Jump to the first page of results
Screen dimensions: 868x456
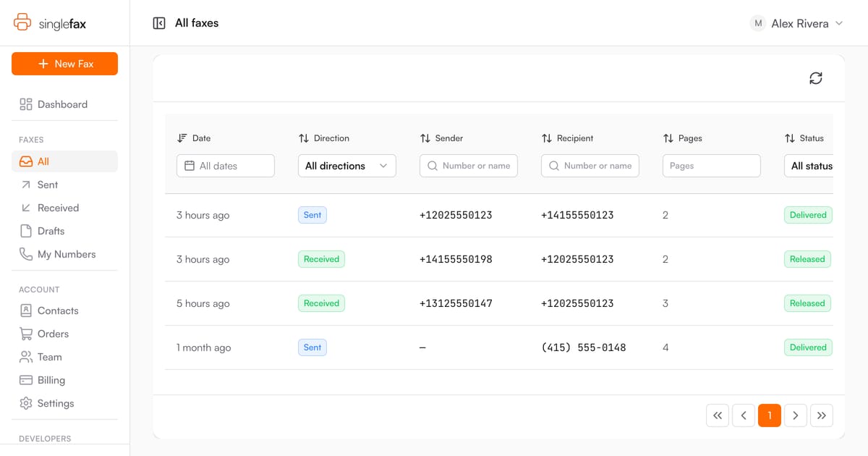click(x=718, y=415)
